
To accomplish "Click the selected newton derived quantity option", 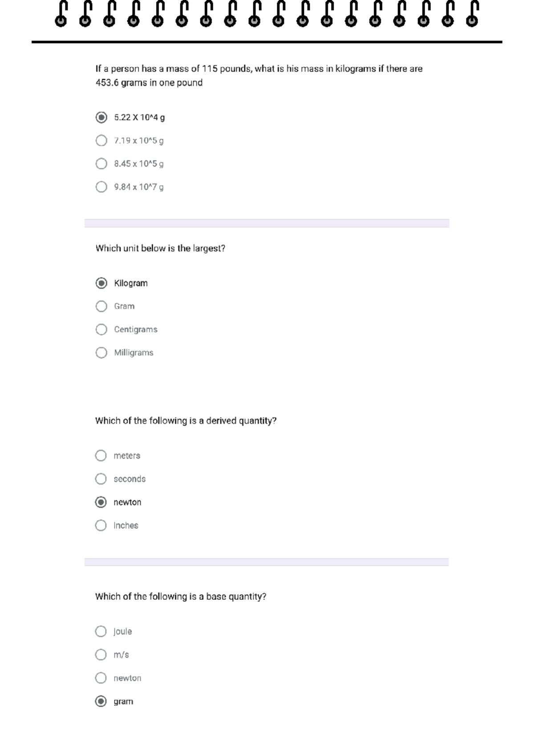I will [101, 502].
